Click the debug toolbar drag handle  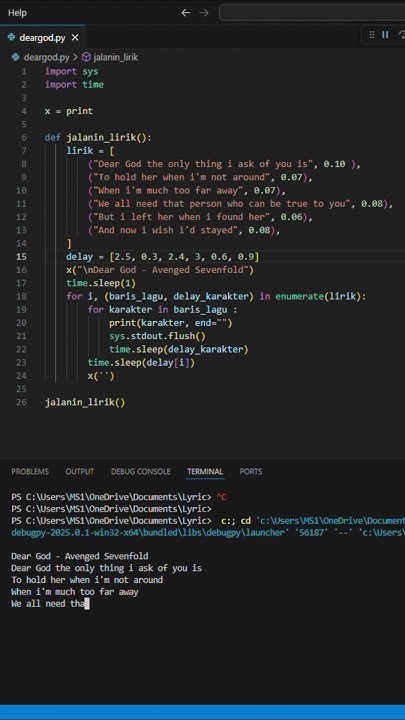(372, 35)
